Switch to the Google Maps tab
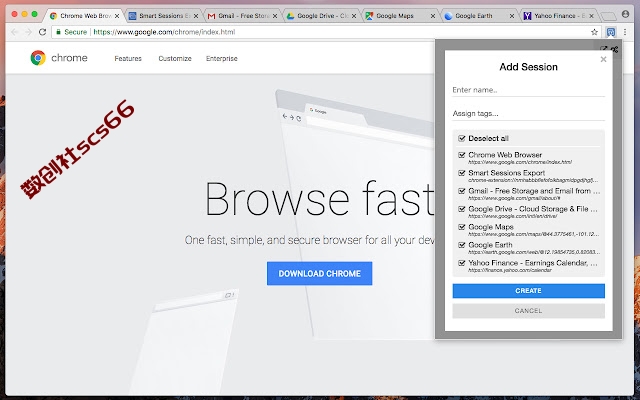Image resolution: width=640 pixels, height=400 pixels. pyautogui.click(x=400, y=16)
